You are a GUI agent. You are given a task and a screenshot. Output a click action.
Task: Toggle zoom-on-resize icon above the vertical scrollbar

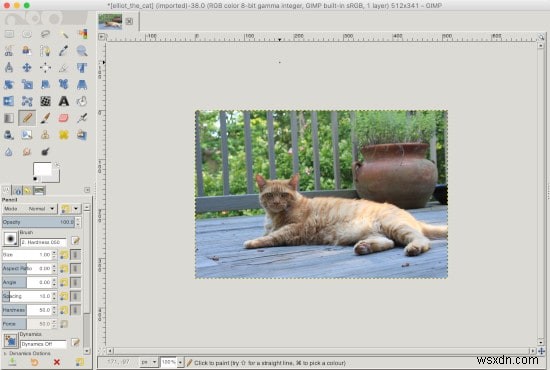click(x=541, y=36)
